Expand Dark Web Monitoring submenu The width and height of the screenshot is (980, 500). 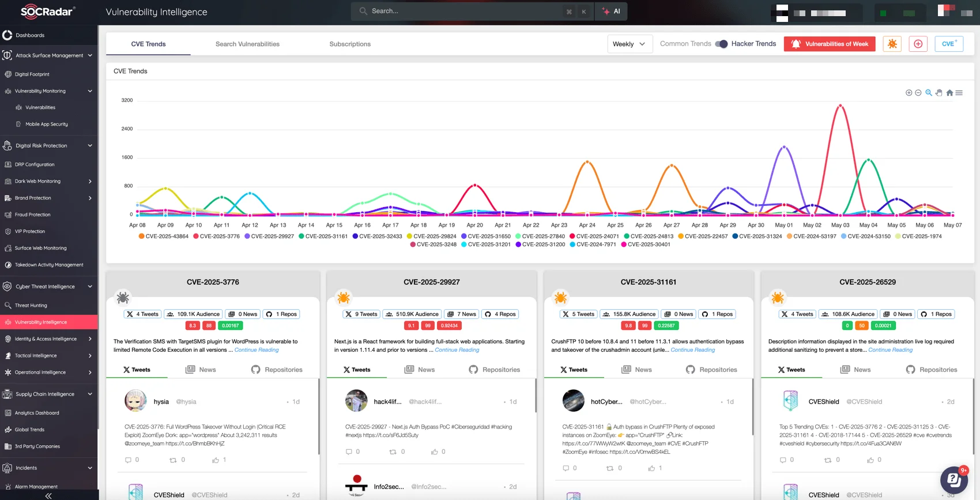pos(90,182)
